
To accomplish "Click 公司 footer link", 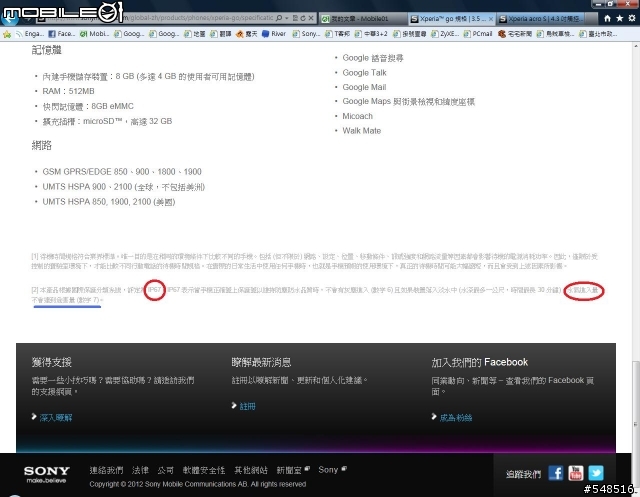I will pyautogui.click(x=165, y=470).
